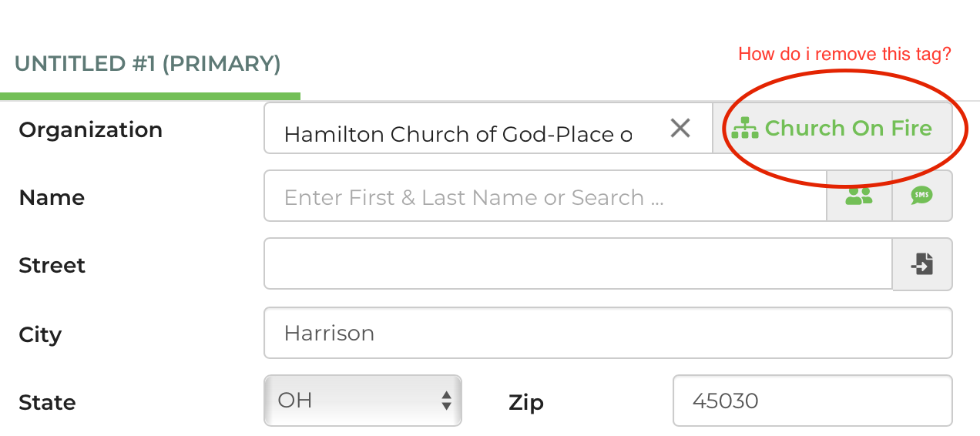
Task: Click the hierarchy icon beside Church On Fire
Action: tap(745, 128)
